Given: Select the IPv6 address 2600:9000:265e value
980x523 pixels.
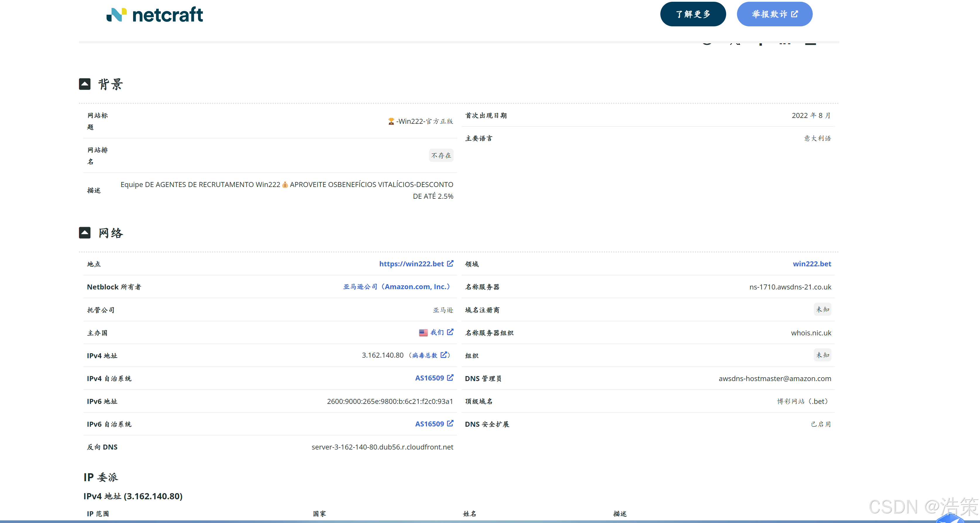Looking at the screenshot, I should 390,401.
